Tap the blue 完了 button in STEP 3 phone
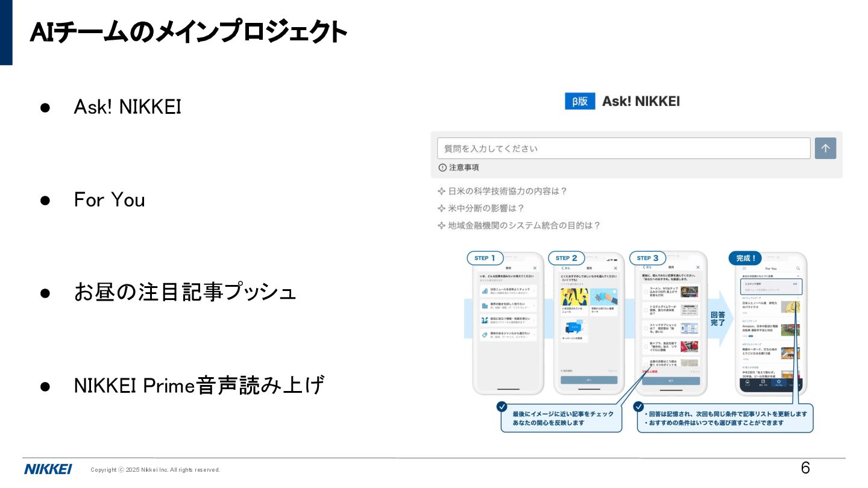The image size is (868, 488). pos(670,381)
